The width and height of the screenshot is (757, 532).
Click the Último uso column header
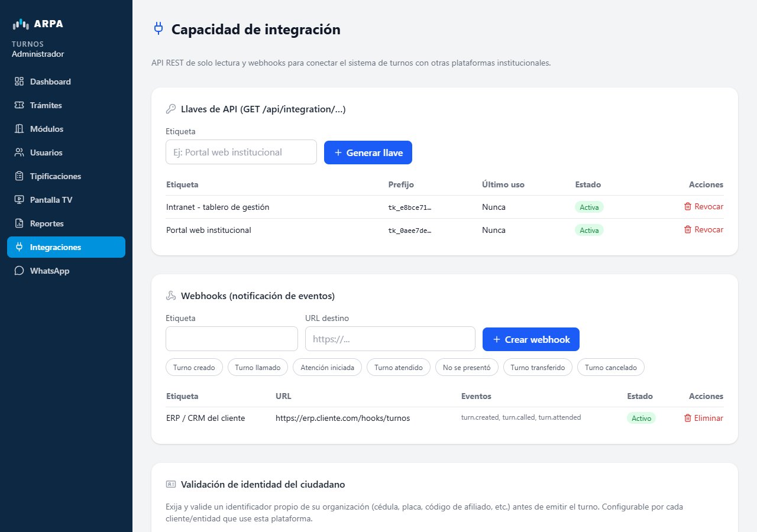tap(503, 184)
